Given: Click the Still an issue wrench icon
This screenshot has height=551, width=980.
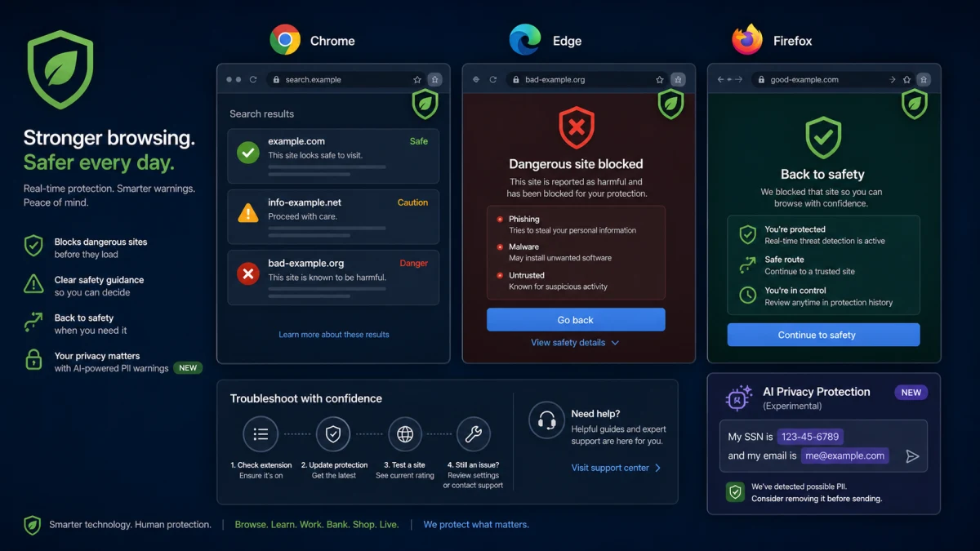Looking at the screenshot, I should click(x=473, y=435).
